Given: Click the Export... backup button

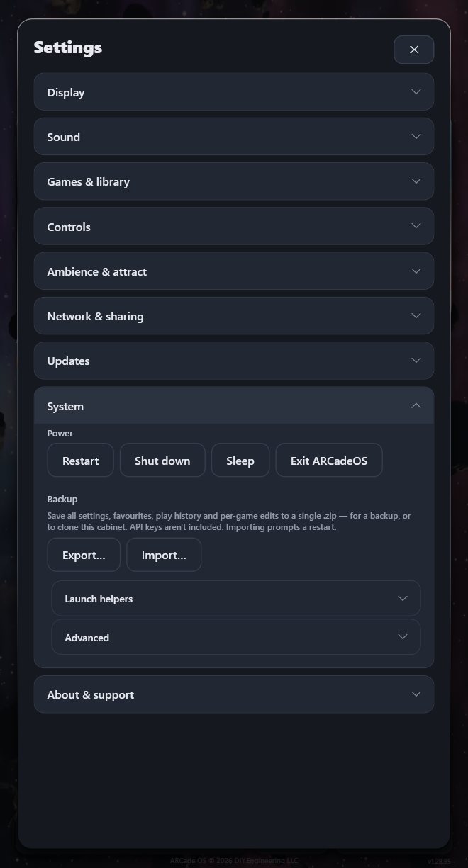Looking at the screenshot, I should pyautogui.click(x=84, y=555).
